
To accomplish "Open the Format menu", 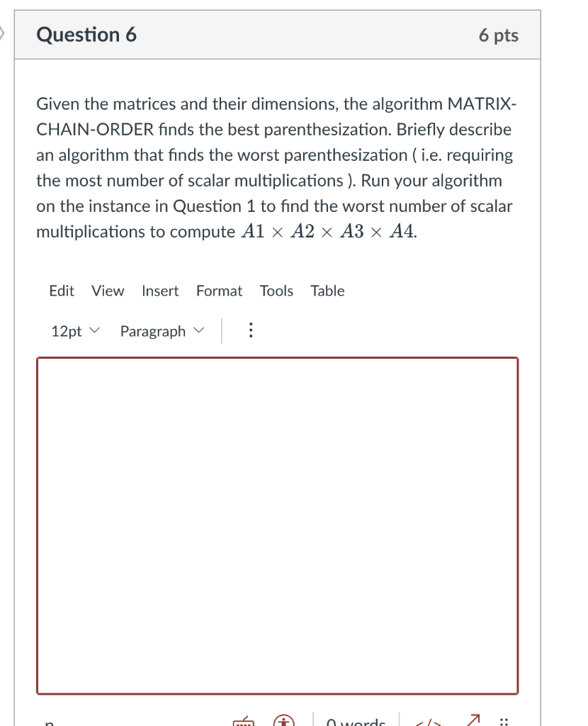I will (x=219, y=291).
